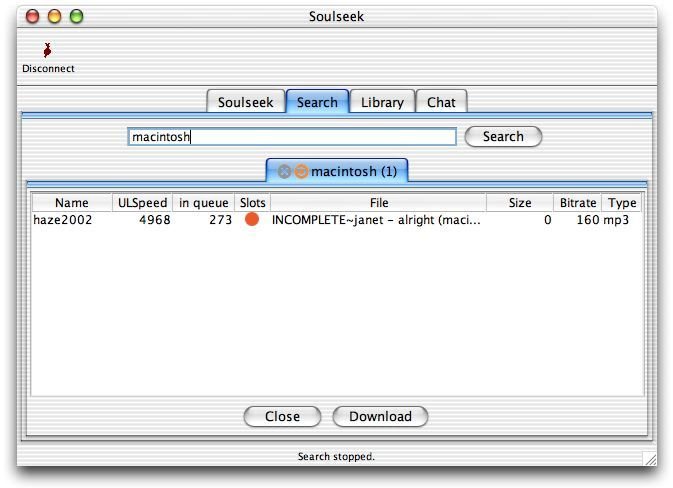
Task: Close the macintosh search tab with the grey x icon
Action: 284,172
